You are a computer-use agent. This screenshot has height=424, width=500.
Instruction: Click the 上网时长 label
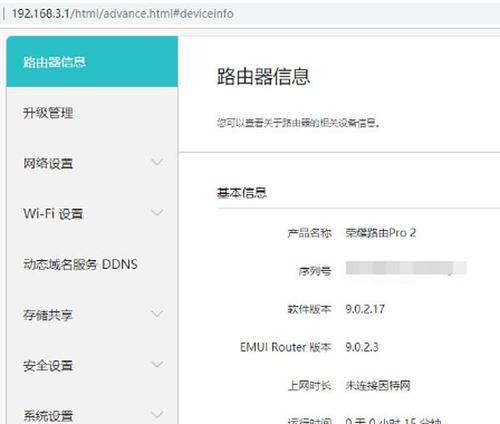309,386
